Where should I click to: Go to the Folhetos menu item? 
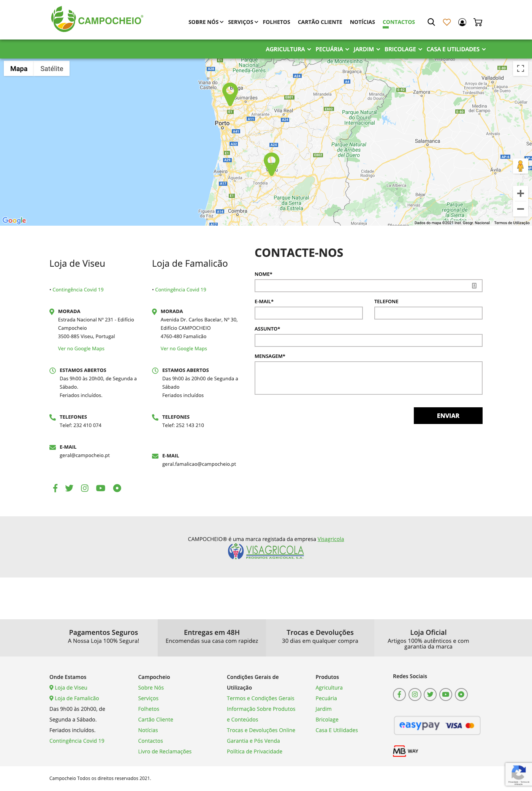(276, 22)
